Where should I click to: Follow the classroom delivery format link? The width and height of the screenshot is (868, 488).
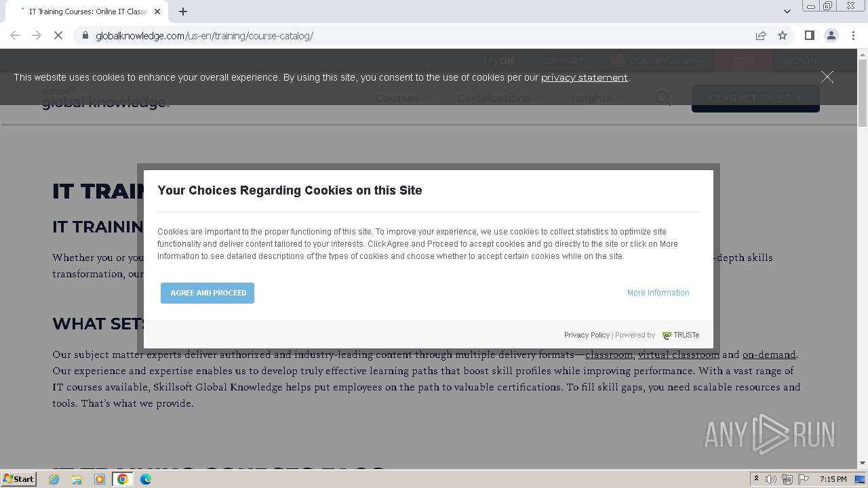(609, 354)
